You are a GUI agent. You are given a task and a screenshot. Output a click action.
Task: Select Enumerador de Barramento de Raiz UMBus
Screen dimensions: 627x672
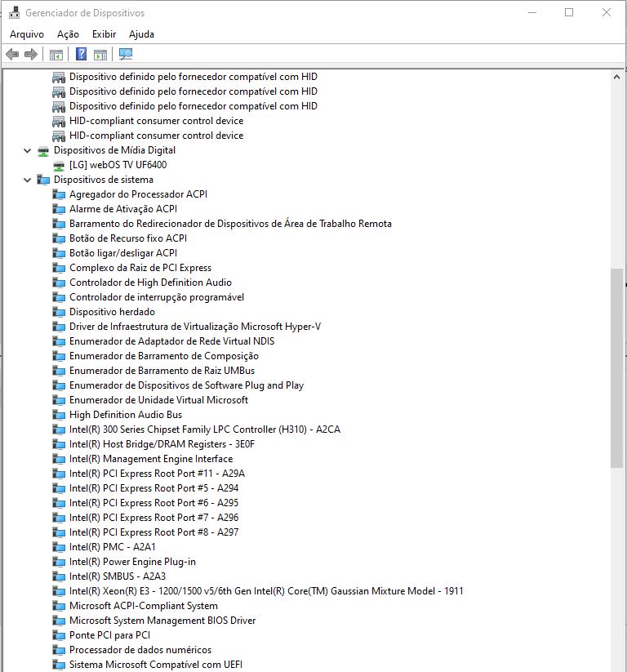click(162, 371)
